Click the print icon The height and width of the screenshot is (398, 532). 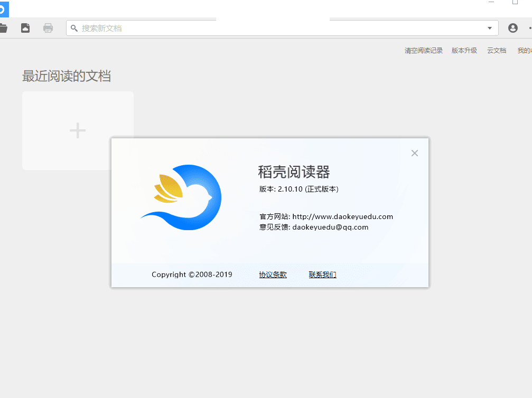pos(48,28)
